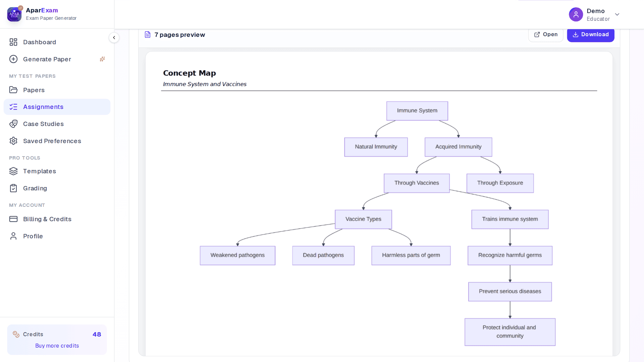Screen dimensions: 644x362
Task: Collapse the sidebar with the chevron button
Action: point(114,38)
